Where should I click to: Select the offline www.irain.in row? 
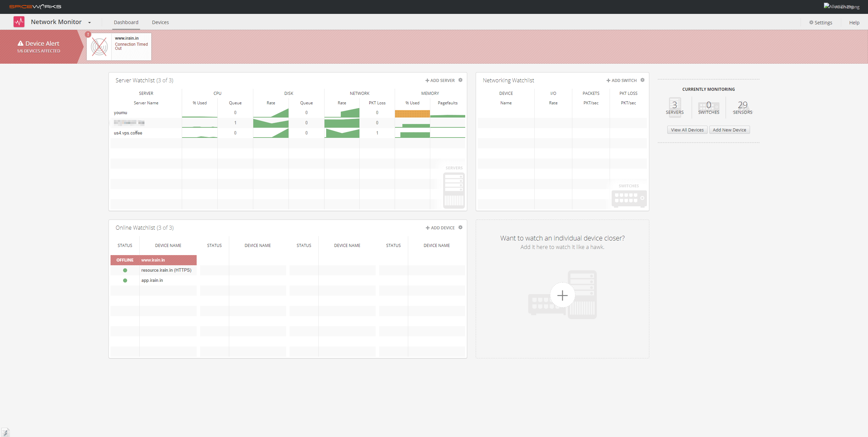pos(153,260)
